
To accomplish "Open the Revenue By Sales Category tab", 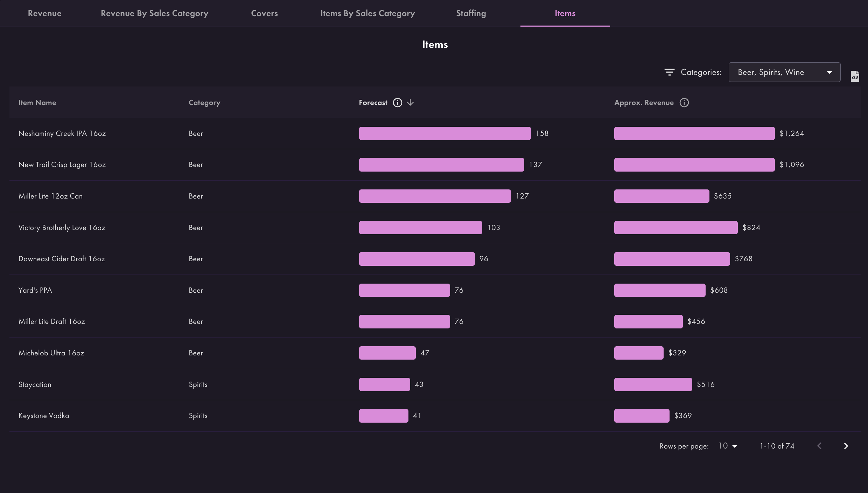I will coord(154,13).
